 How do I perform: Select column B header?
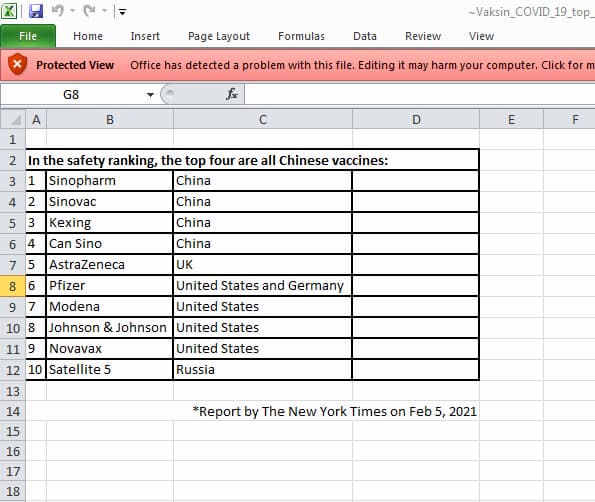coord(110,120)
